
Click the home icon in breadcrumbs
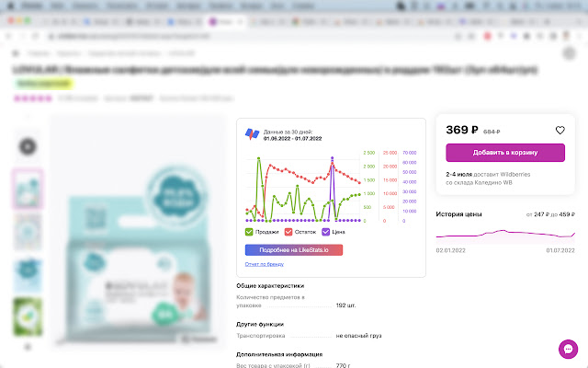(x=16, y=53)
